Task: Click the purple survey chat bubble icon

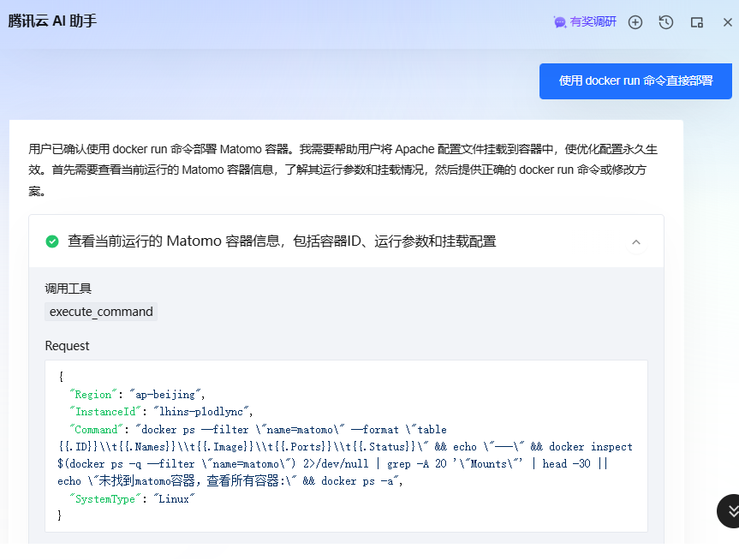Action: coord(560,22)
